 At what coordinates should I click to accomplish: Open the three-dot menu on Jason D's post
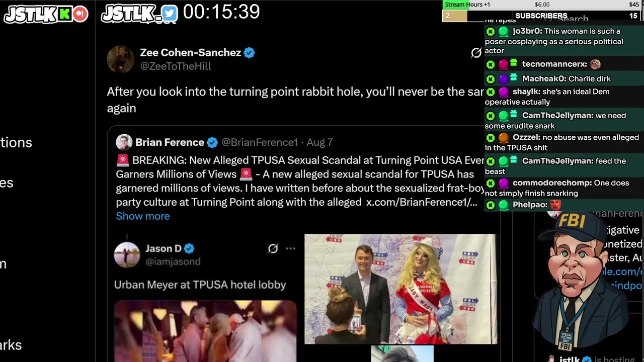pos(291,248)
